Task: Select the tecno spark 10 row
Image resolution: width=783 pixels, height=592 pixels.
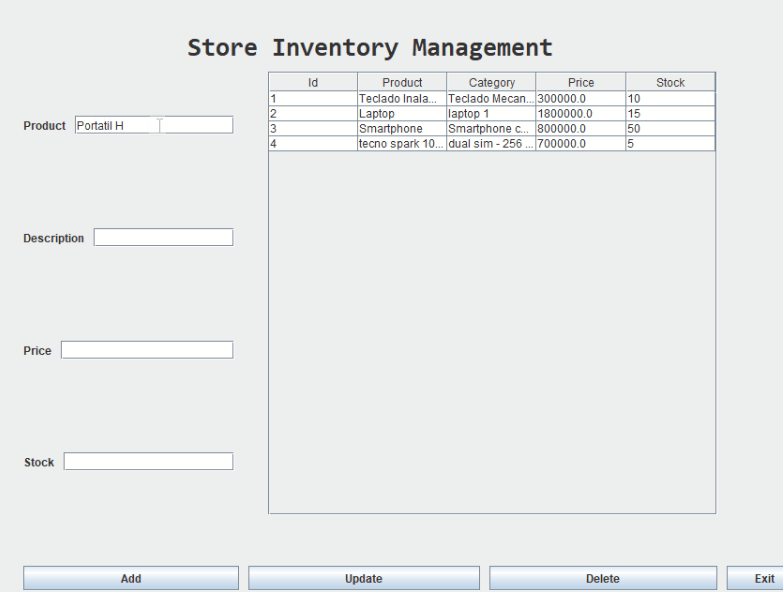Action: click(x=401, y=144)
